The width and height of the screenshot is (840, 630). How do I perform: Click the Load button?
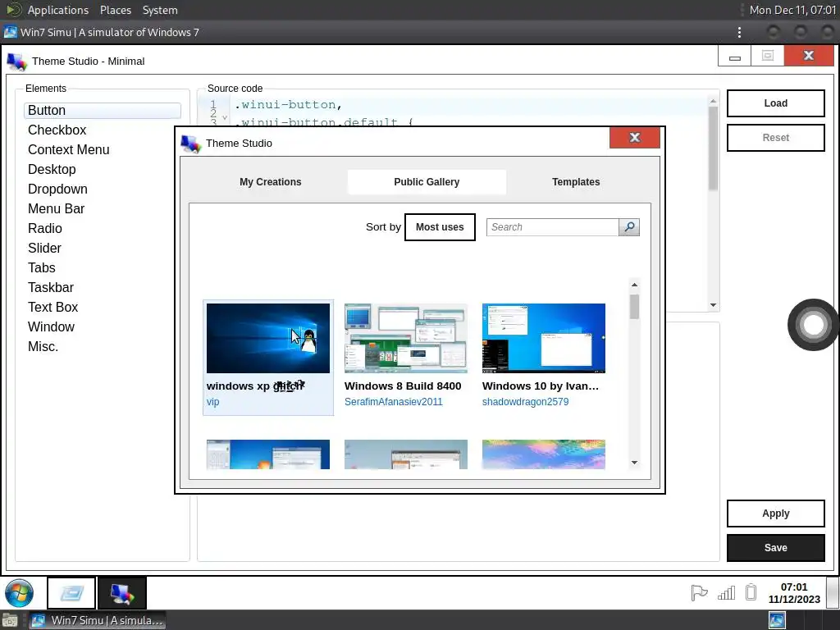[x=776, y=103]
